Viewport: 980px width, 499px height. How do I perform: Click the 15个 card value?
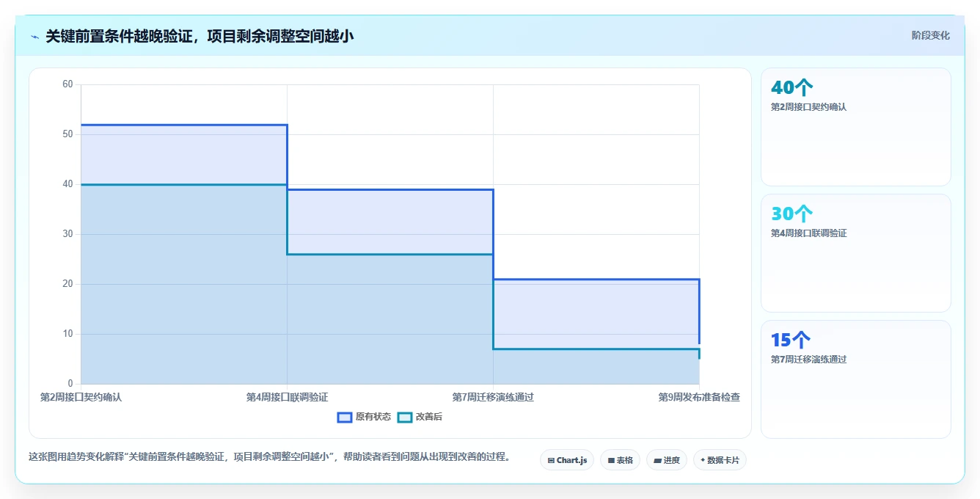pos(791,340)
